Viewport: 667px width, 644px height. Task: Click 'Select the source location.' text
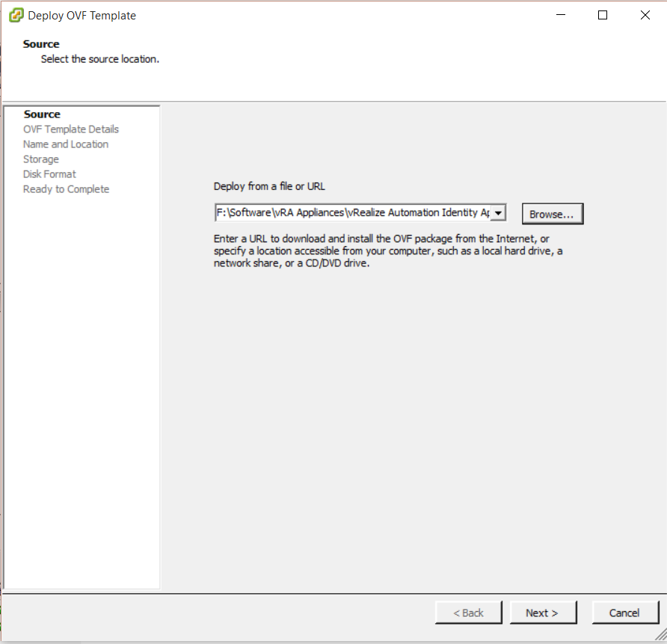(x=100, y=59)
